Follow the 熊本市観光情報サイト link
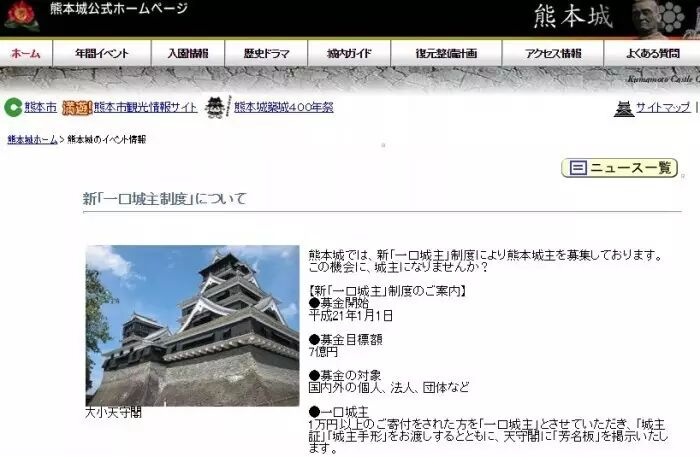Screen dimensions: 700x457 click(145, 108)
